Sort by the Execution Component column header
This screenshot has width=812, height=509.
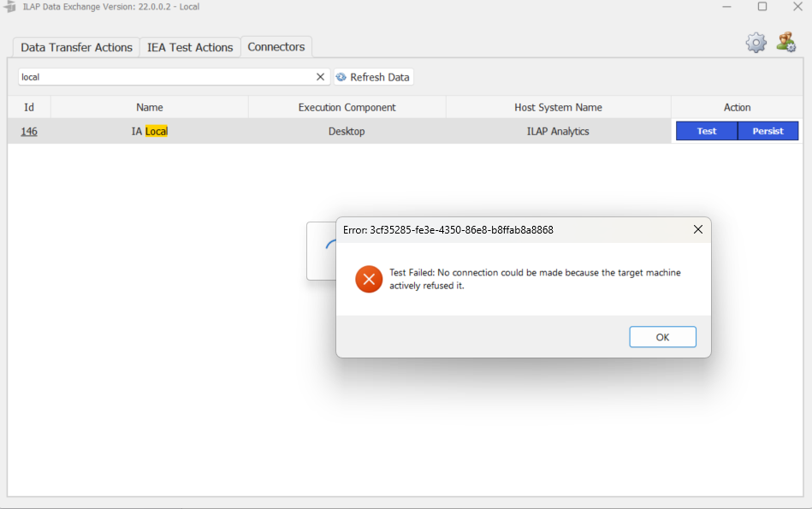click(x=347, y=107)
